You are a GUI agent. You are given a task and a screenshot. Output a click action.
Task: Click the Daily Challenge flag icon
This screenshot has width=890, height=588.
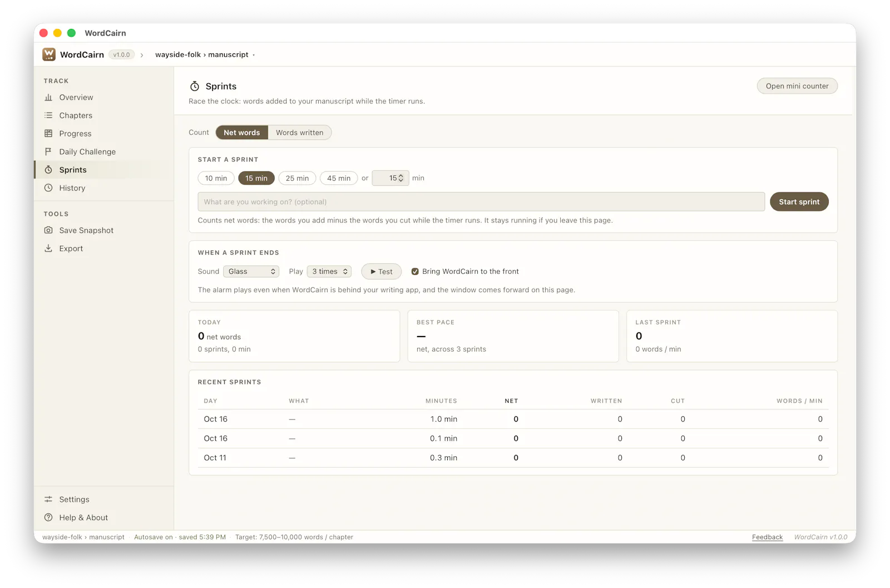tap(48, 151)
